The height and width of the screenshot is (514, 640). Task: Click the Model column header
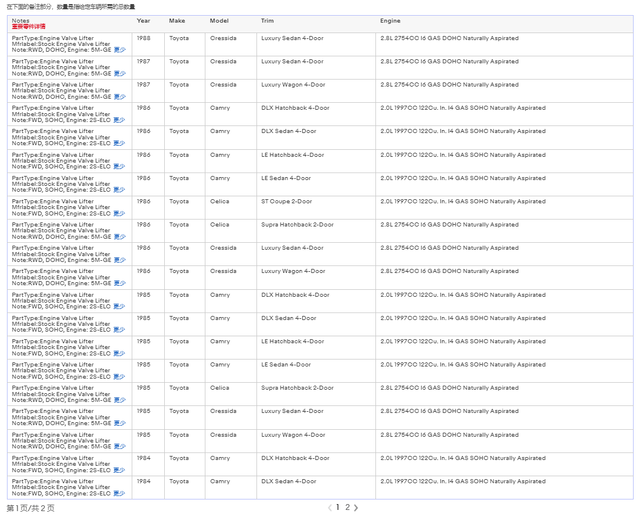(x=219, y=21)
